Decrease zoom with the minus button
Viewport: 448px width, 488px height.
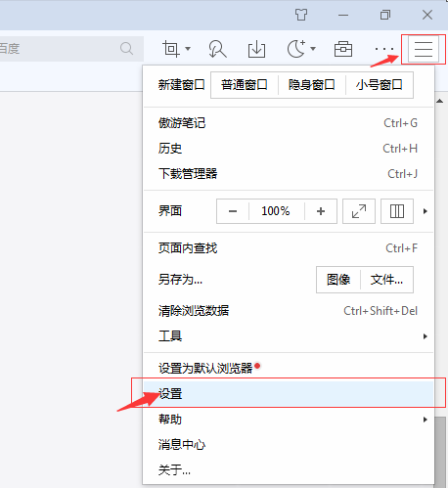[233, 211]
